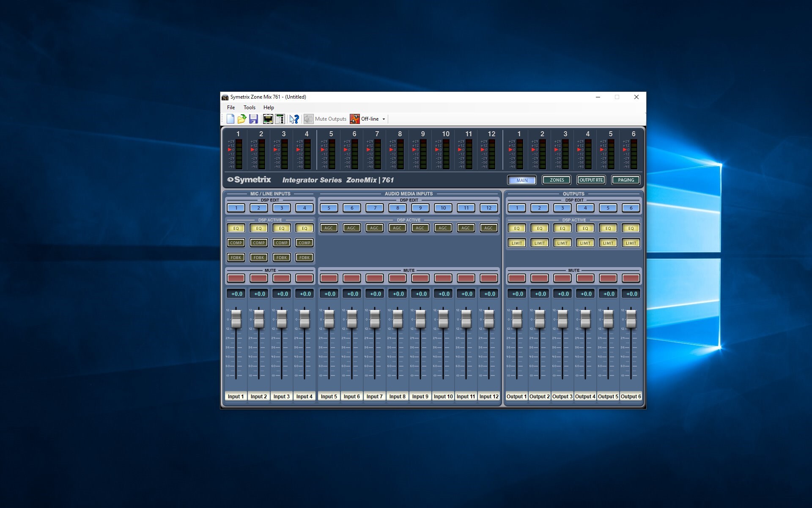This screenshot has width=812, height=508.
Task: Click the Ethernet port network icon
Action: 268,119
